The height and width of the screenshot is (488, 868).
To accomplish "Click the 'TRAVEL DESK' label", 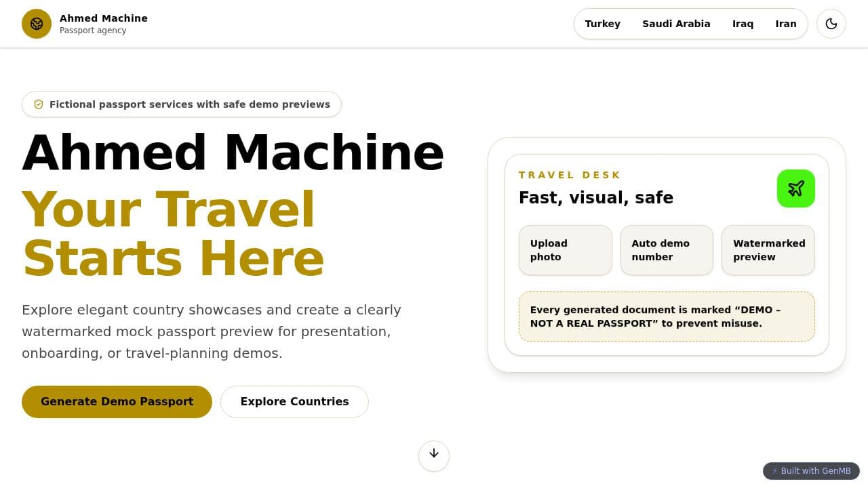I will tap(570, 175).
